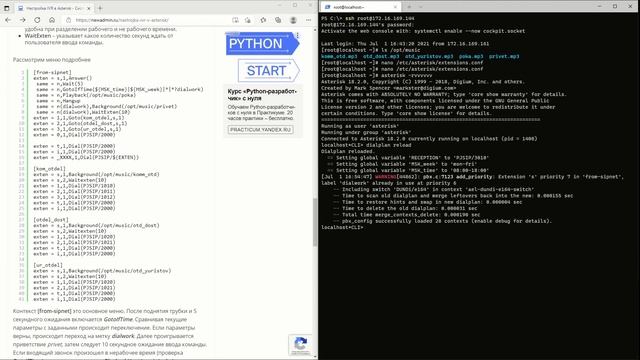Click 'privet.mp3' in terminal listing

click(x=504, y=56)
